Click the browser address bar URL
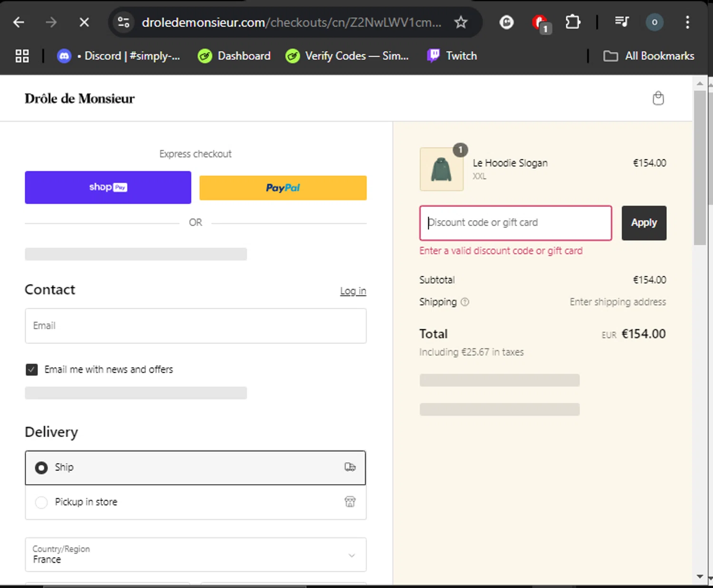Viewport: 713px width, 588px height. (291, 22)
